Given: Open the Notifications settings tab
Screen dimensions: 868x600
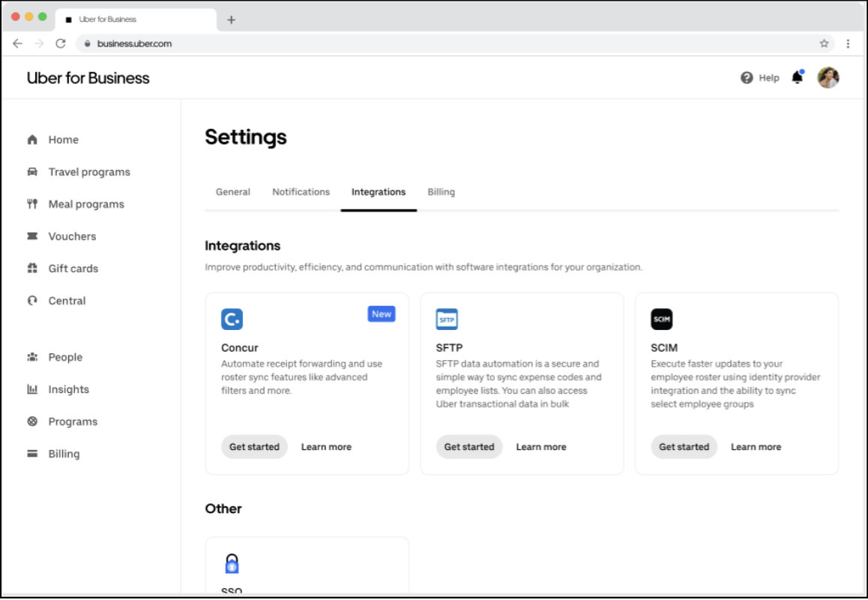Looking at the screenshot, I should click(301, 192).
